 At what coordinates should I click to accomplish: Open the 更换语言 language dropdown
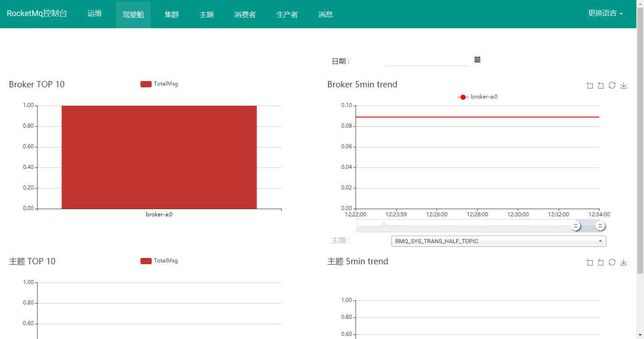605,13
